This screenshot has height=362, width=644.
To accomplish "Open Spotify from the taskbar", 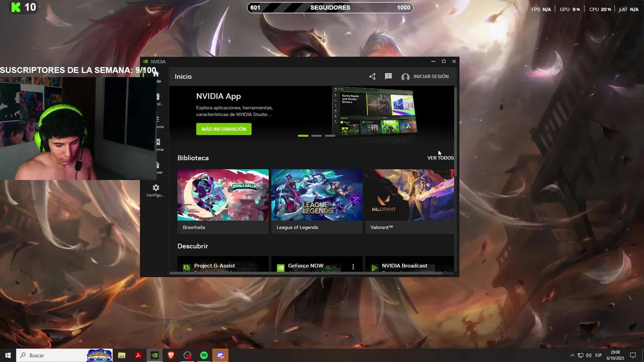I will click(x=204, y=355).
